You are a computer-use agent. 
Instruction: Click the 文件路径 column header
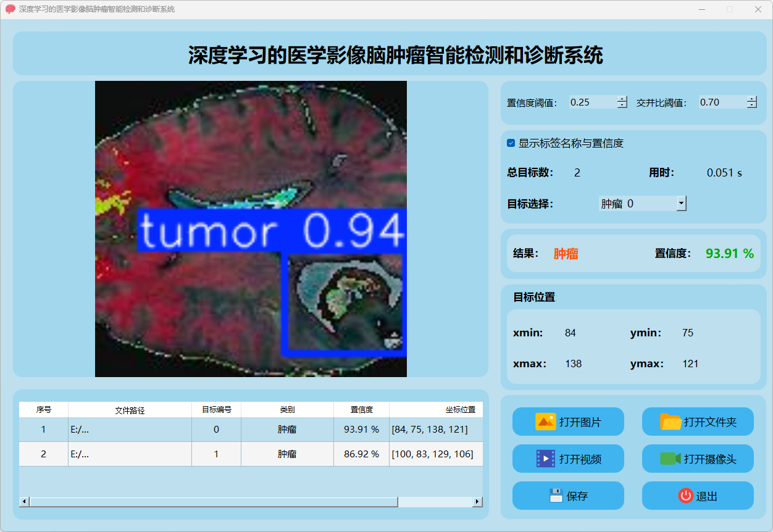pos(130,410)
